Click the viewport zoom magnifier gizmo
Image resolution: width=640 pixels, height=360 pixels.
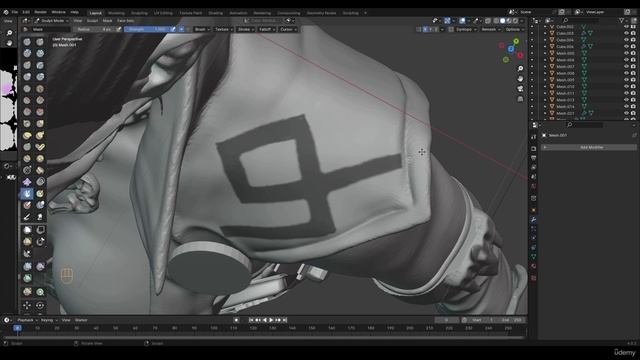[x=520, y=69]
